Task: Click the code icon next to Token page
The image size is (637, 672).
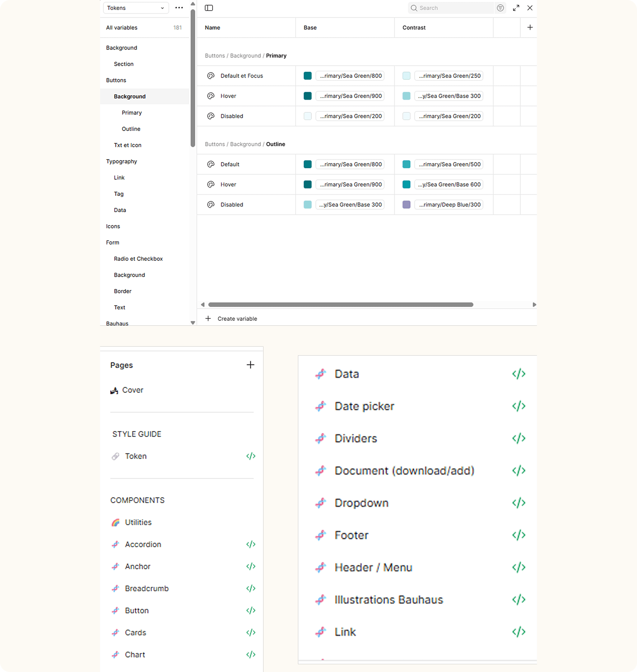Action: (x=251, y=456)
